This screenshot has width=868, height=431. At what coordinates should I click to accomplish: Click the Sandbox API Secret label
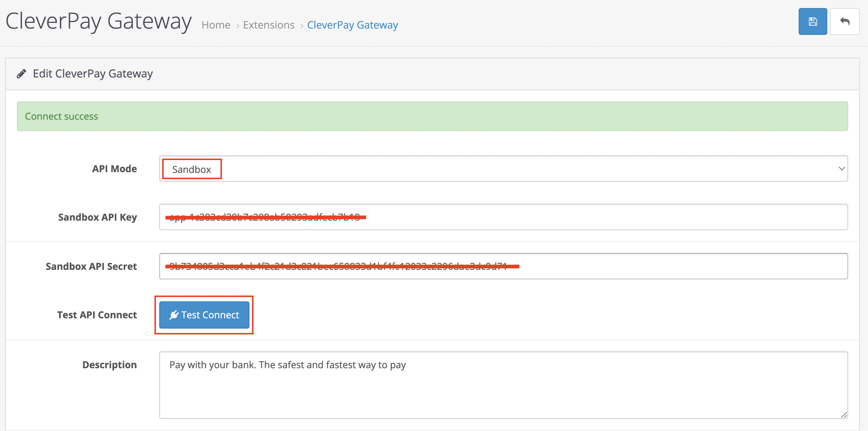click(91, 267)
